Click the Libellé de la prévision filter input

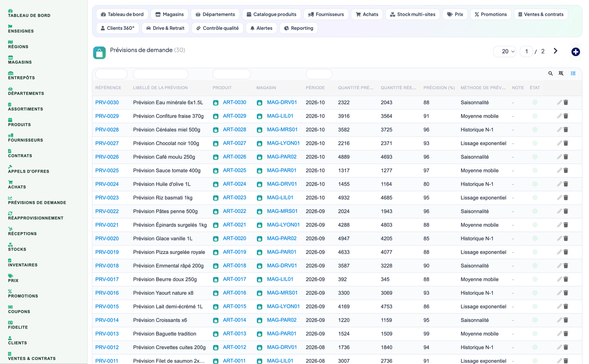161,74
